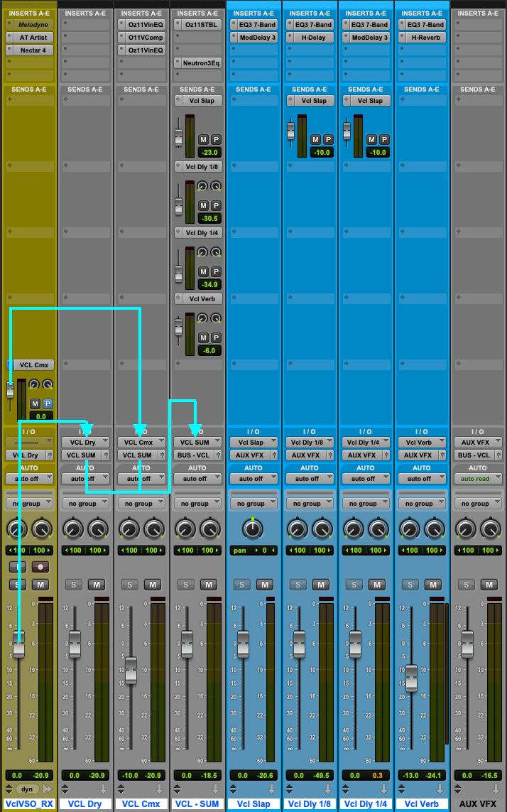
Task: Open automation mode dropdown on VCL Dry
Action: (85, 479)
